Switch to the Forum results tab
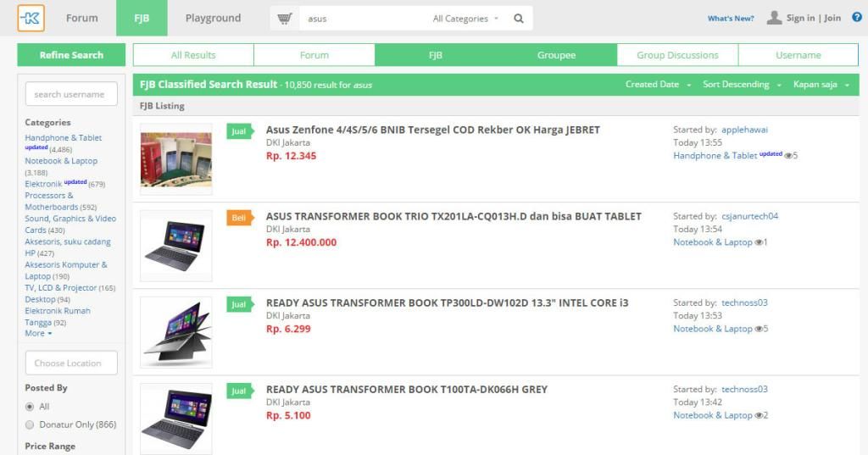The width and height of the screenshot is (868, 455). 314,55
